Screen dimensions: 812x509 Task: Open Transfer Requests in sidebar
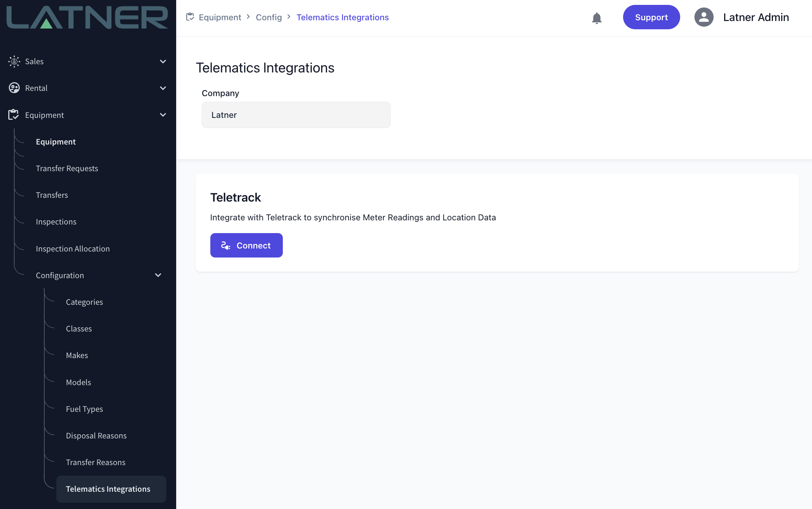67,168
